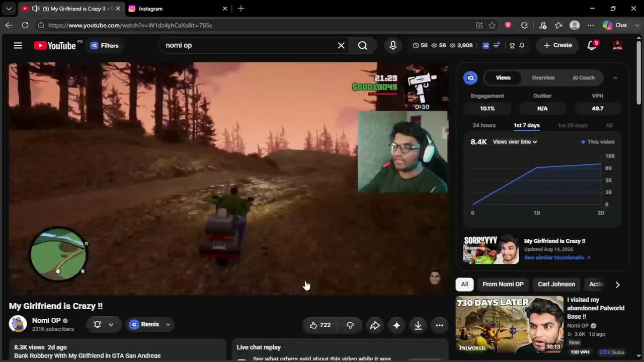
Task: Click the SORRYYYY thumbnail in stats panel
Action: point(491,249)
